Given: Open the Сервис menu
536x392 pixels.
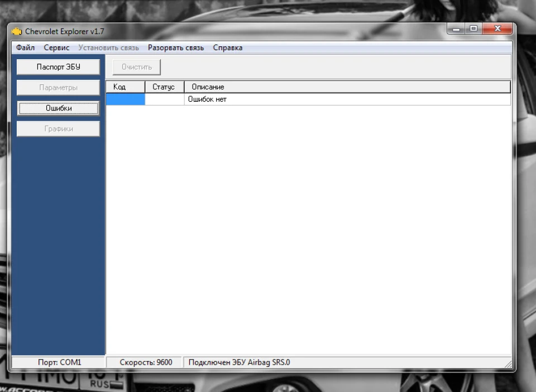Looking at the screenshot, I should tap(56, 47).
